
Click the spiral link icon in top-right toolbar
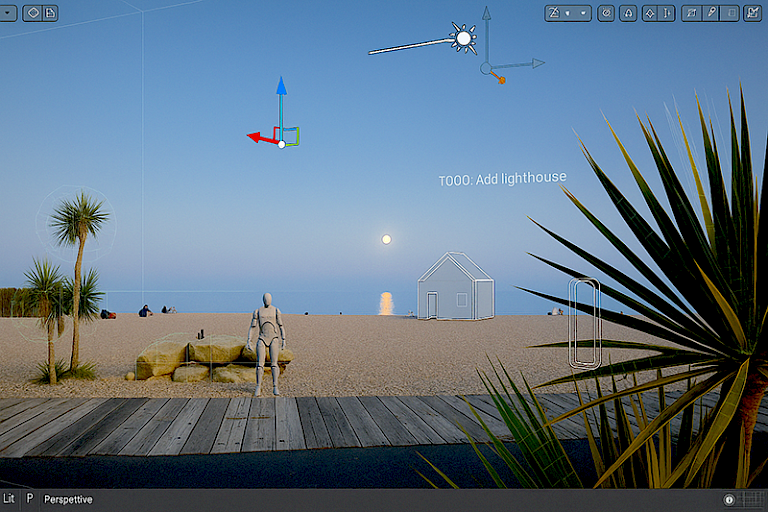pyautogui.click(x=606, y=13)
